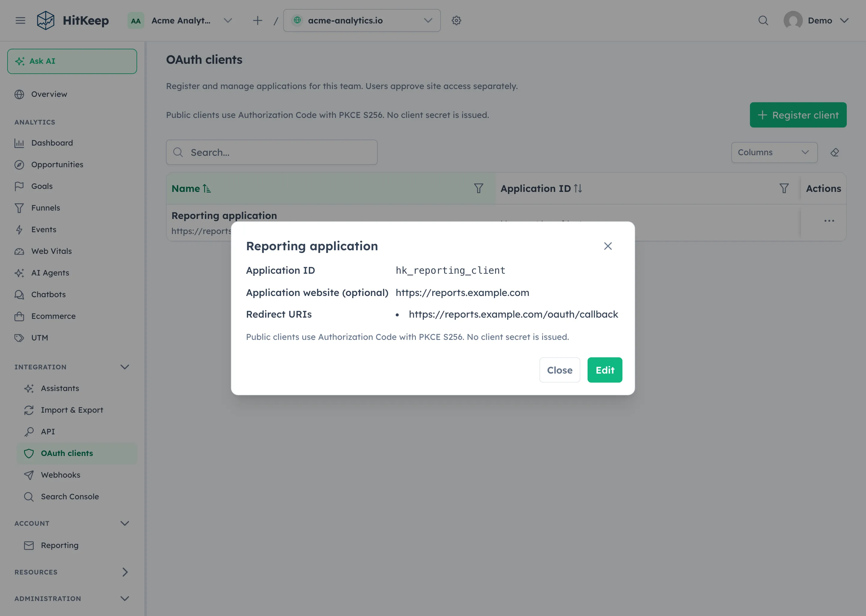
Task: Filter the Application ID column
Action: click(784, 189)
